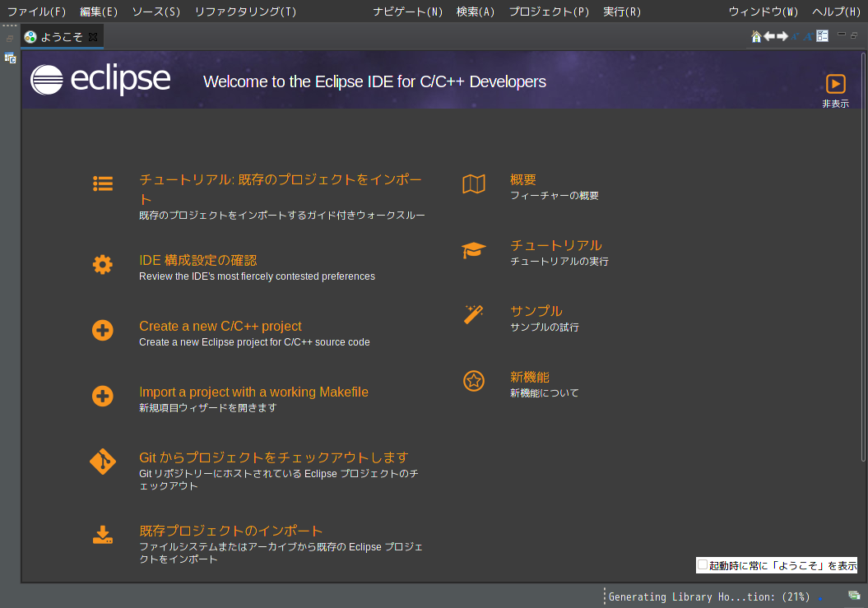Click the Git diamond icon

(103, 462)
